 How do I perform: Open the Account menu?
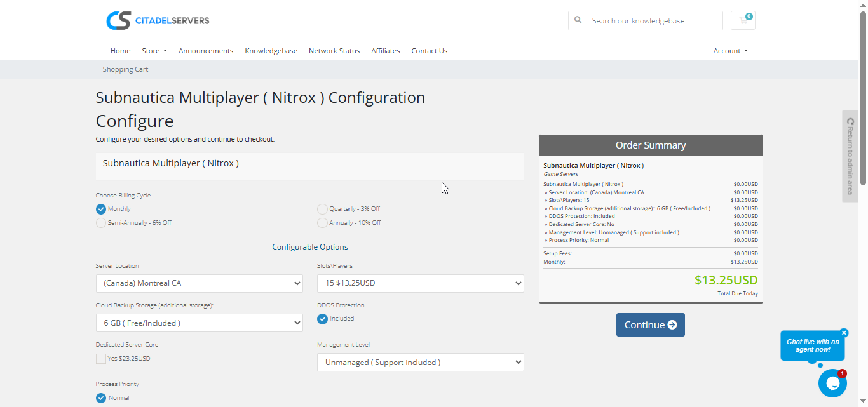point(730,51)
